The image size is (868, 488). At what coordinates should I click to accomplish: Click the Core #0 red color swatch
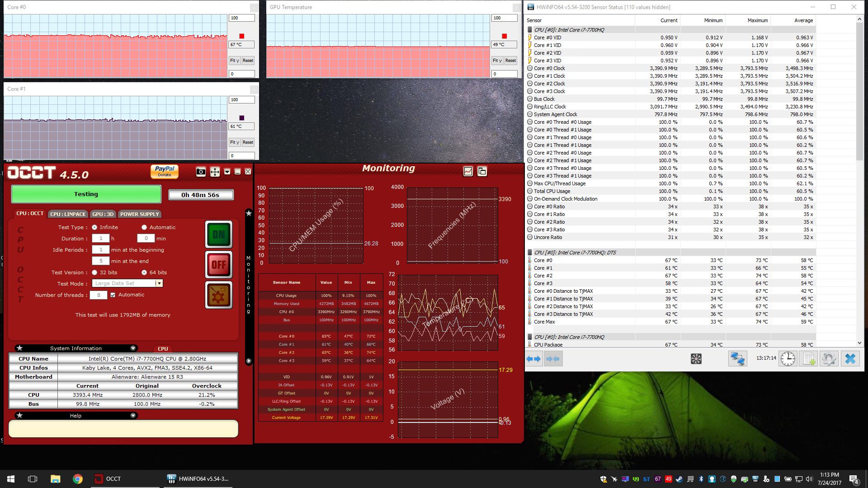[x=241, y=36]
